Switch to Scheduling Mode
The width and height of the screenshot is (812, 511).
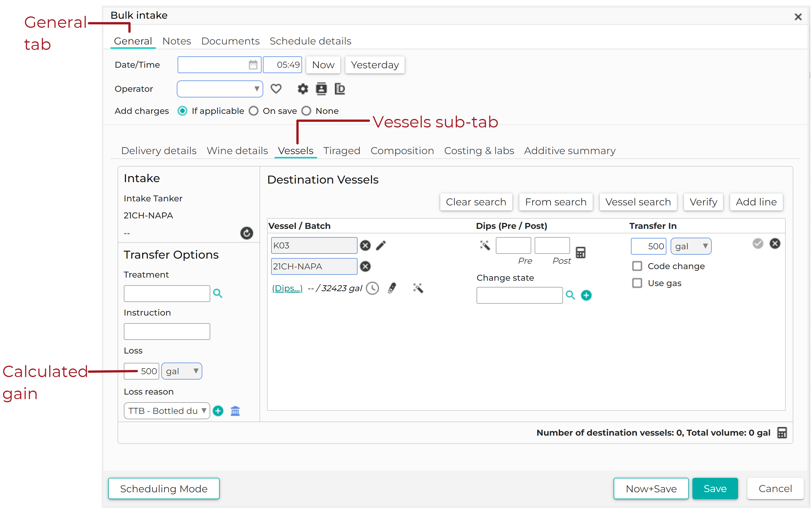pyautogui.click(x=164, y=488)
